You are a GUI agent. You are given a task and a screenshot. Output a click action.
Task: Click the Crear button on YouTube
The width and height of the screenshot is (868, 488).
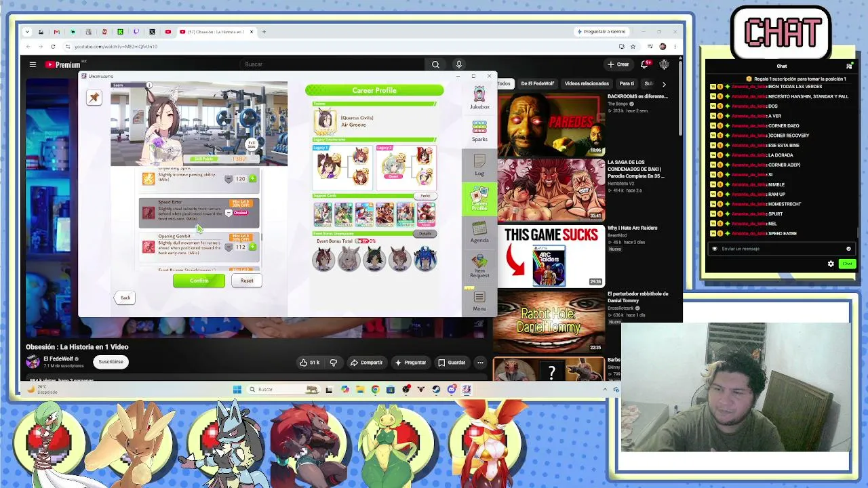click(x=618, y=64)
